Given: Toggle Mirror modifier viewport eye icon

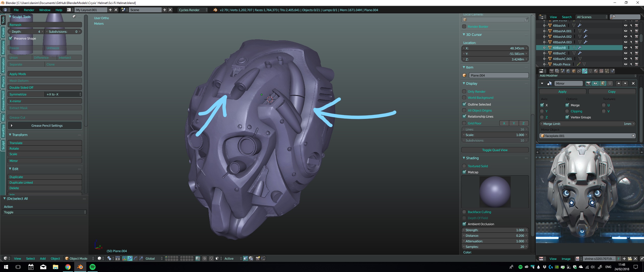Looking at the screenshot, I should 595,83.
